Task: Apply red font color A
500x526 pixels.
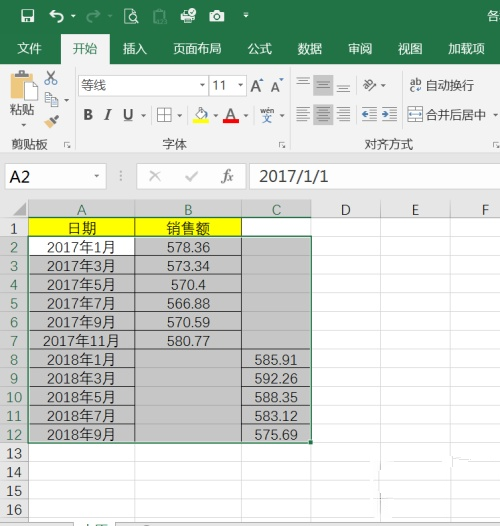Action: point(231,115)
